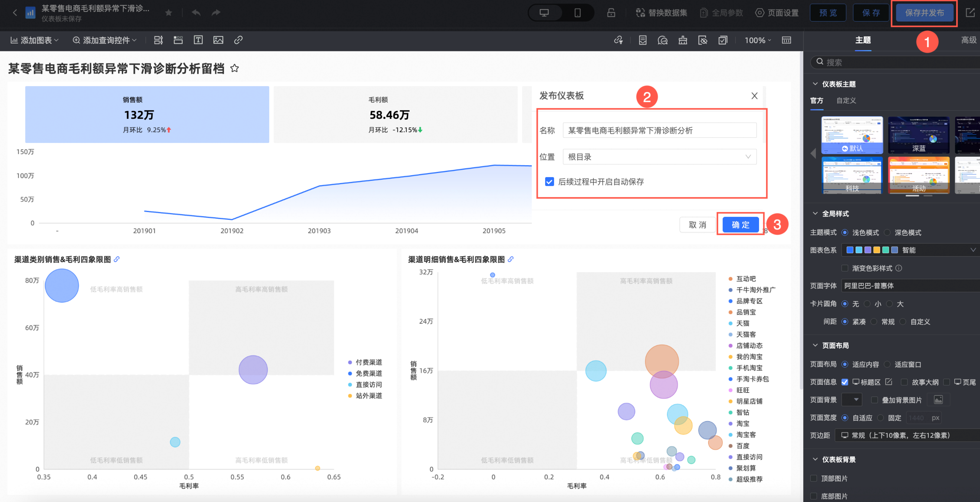The height and width of the screenshot is (502, 980).
Task: Confirm publish with the 确定 button
Action: (740, 225)
